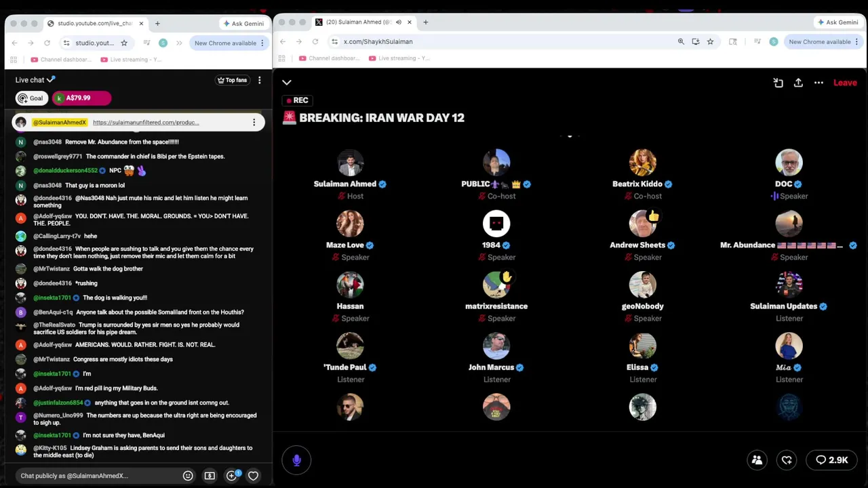Open apps grid in X window bookmarks bar
This screenshot has height=488, width=868.
281,58
